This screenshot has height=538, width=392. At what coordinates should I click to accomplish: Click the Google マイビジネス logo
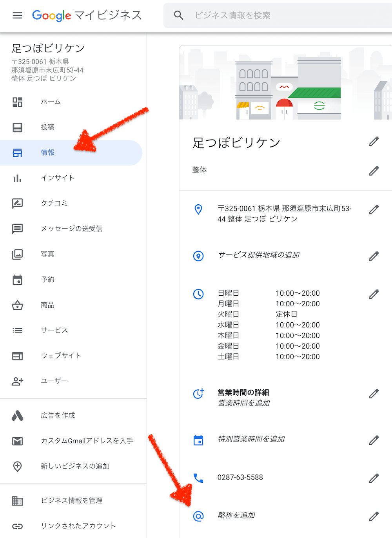click(x=87, y=15)
